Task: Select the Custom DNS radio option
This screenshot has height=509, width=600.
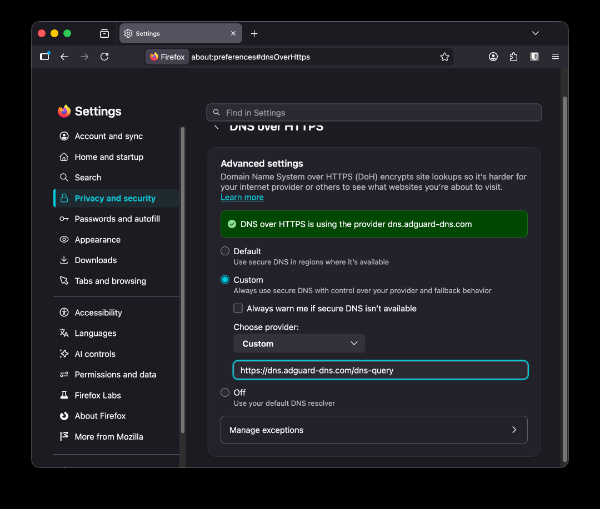Action: [x=225, y=280]
